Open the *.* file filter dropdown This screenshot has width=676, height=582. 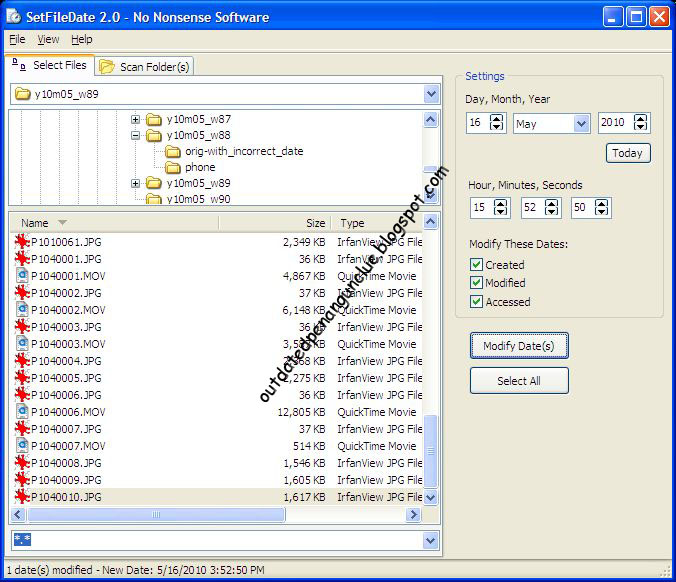(x=430, y=540)
